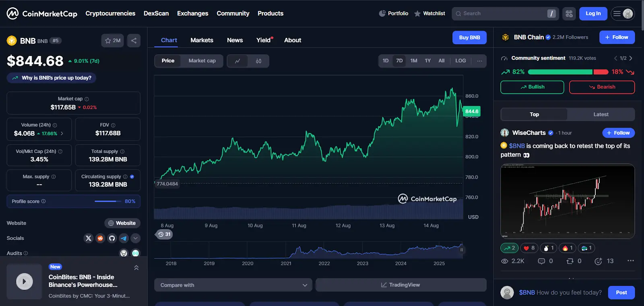Click the Profile score info icon
Image resolution: width=644 pixels, height=306 pixels.
43,201
